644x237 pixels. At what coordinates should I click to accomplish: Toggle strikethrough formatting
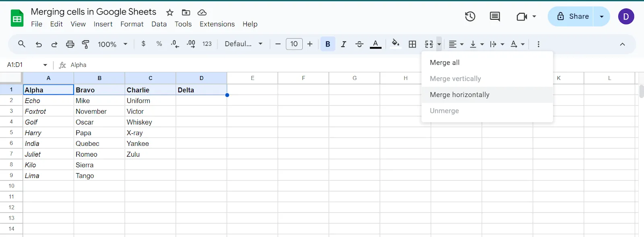tap(359, 44)
